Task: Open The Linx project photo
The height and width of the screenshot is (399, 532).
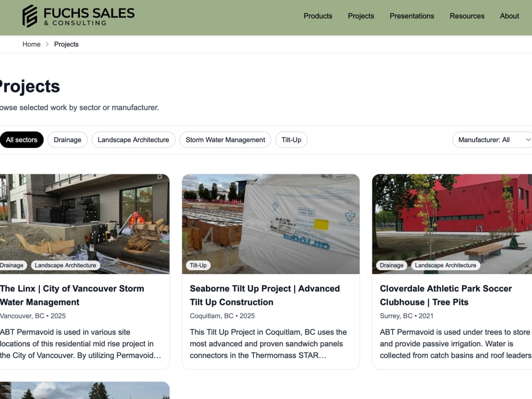Action: (85, 224)
